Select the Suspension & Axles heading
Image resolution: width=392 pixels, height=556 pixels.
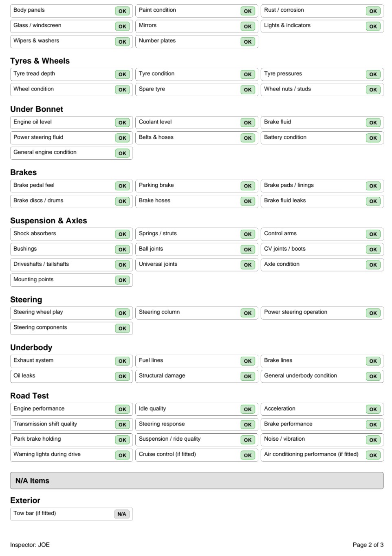point(48,221)
